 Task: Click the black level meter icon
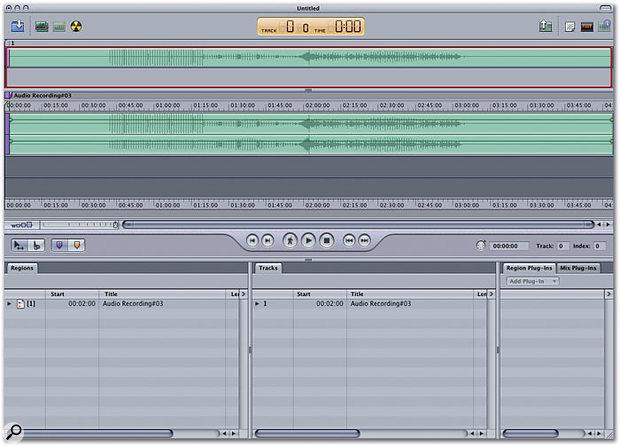click(x=587, y=27)
